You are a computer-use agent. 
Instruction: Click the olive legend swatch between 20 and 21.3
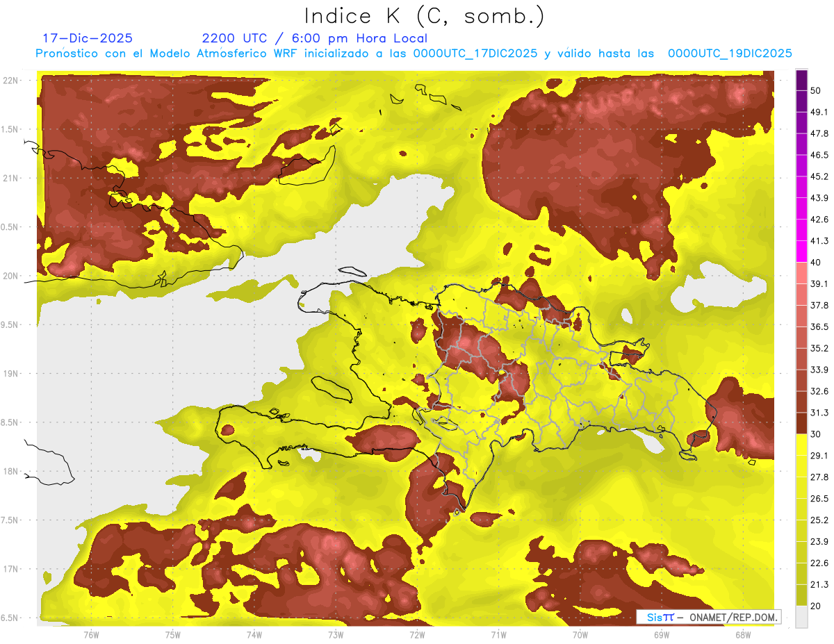coord(801,595)
